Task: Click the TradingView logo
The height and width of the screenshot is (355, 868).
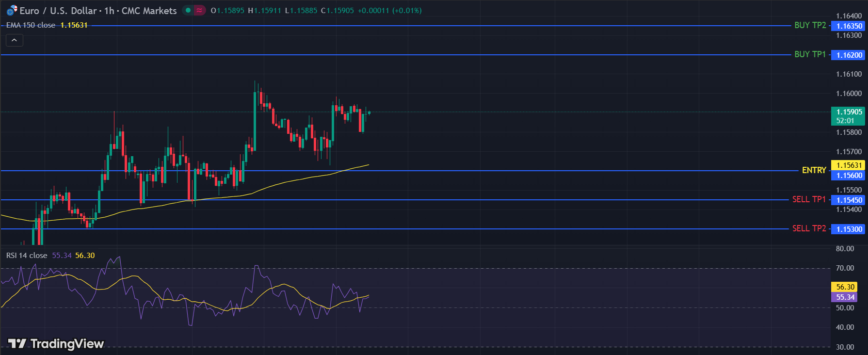Action: pos(56,344)
